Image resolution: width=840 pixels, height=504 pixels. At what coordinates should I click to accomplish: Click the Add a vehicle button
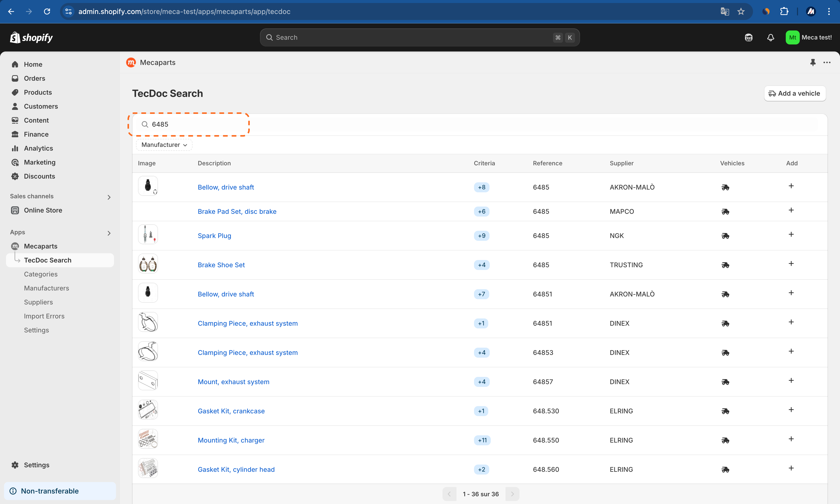pos(795,93)
